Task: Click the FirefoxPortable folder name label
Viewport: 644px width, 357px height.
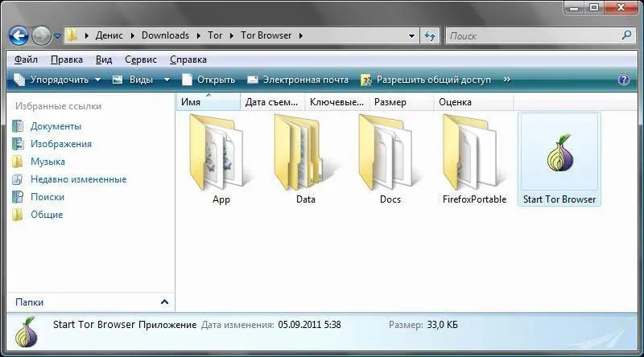Action: [474, 199]
